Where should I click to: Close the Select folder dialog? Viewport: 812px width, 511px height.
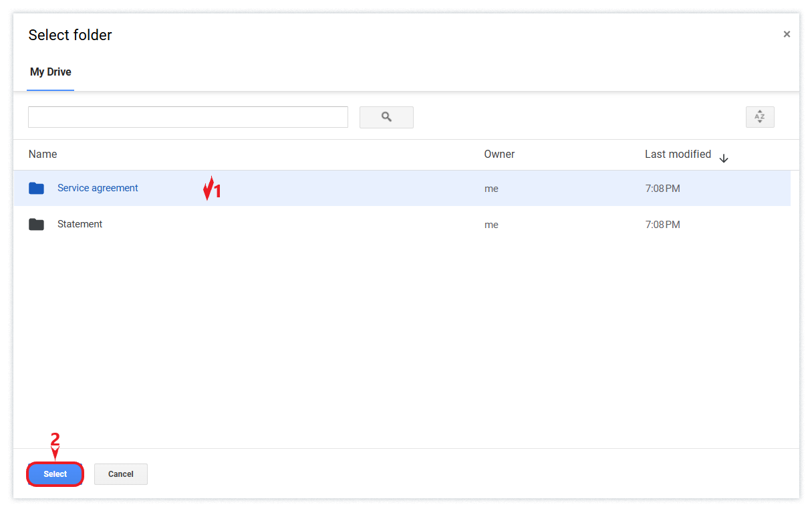click(787, 34)
